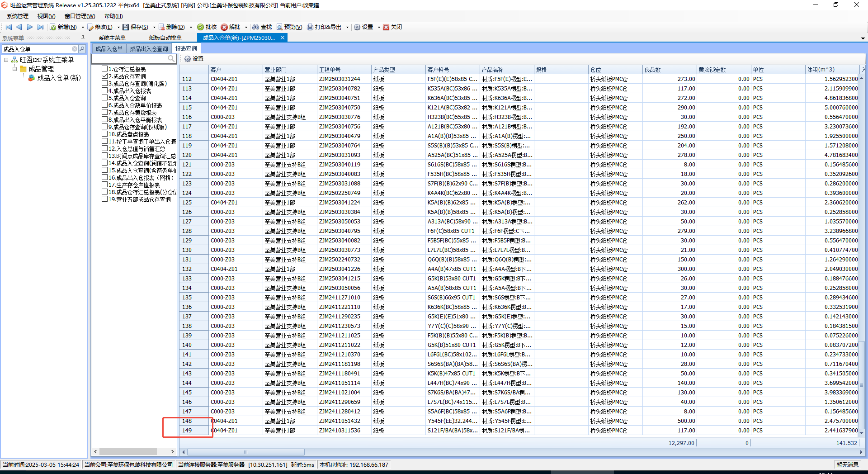
Task: Open the 视图(V) menu
Action: [x=46, y=16]
